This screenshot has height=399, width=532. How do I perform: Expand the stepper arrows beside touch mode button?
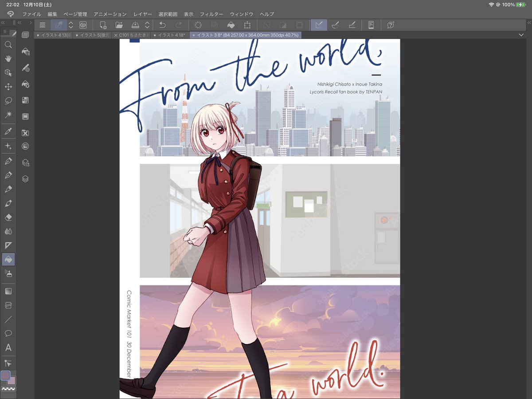click(x=70, y=25)
